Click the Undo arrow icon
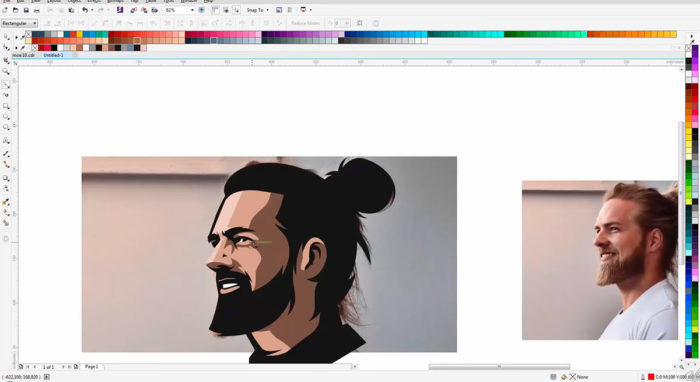The width and height of the screenshot is (700, 382). point(85,10)
